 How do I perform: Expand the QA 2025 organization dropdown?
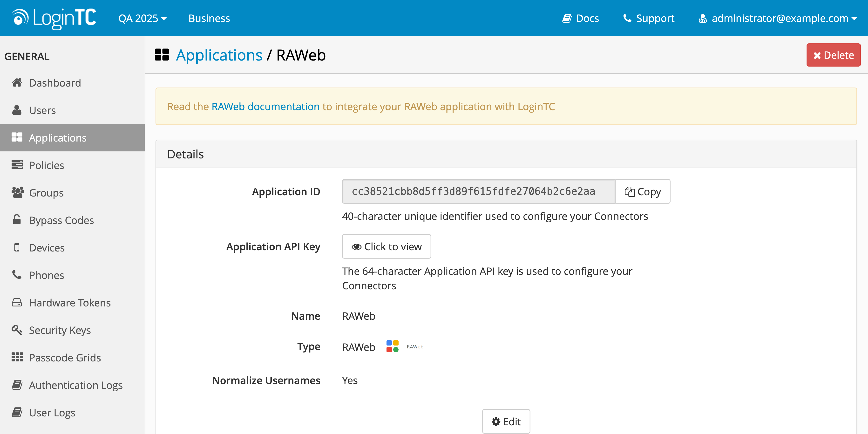142,18
